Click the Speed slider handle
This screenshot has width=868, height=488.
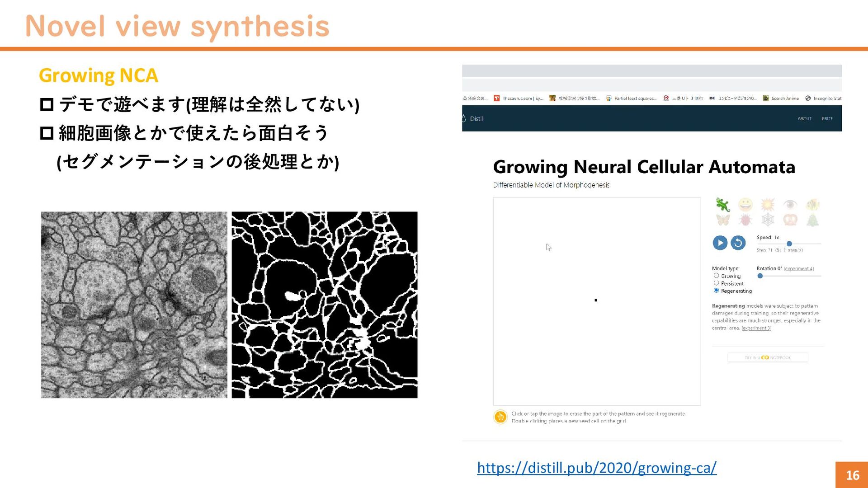pos(789,244)
